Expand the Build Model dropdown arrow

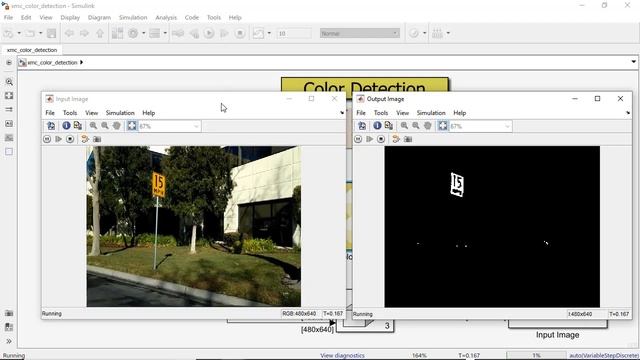point(448,33)
